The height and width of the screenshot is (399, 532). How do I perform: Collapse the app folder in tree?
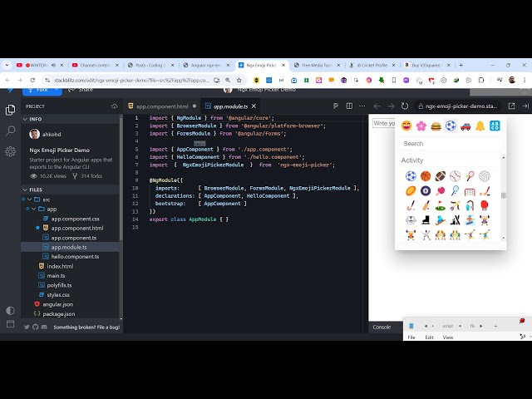pos(37,209)
